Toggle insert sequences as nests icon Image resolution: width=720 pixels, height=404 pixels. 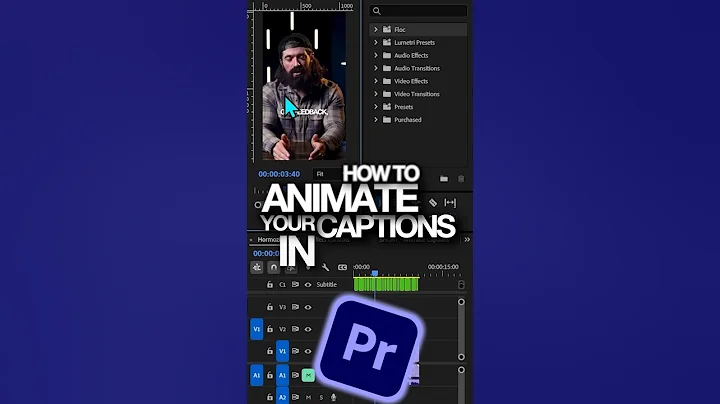(257, 267)
